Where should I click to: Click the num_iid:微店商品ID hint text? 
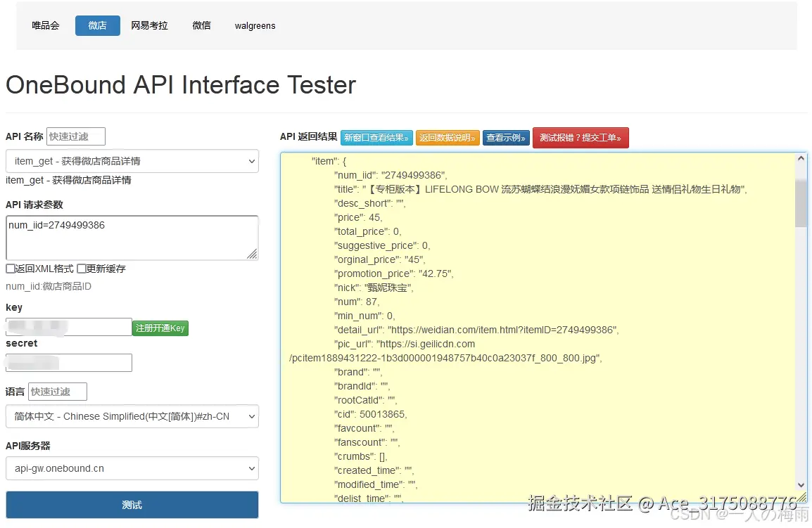pos(49,286)
